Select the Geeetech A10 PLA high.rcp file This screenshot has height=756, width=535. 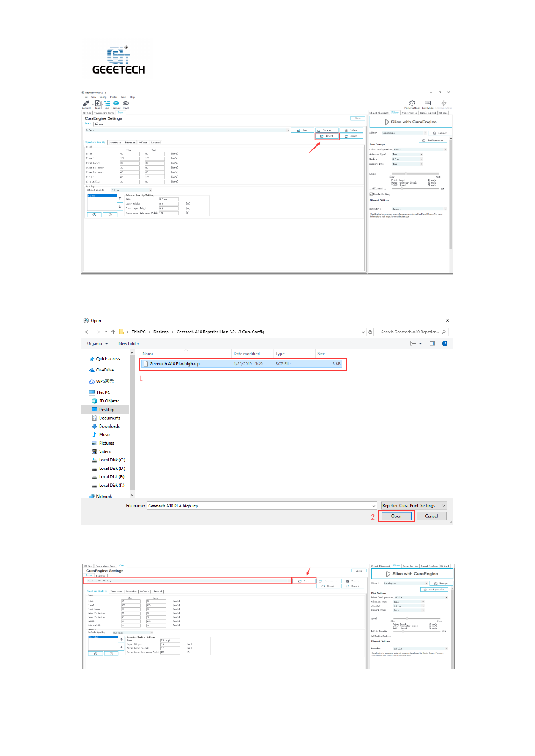[242, 364]
